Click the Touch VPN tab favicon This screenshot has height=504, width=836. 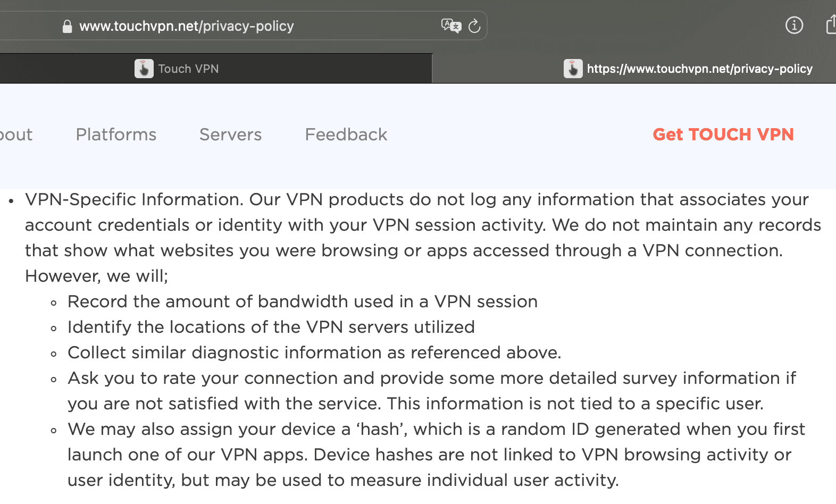[144, 69]
